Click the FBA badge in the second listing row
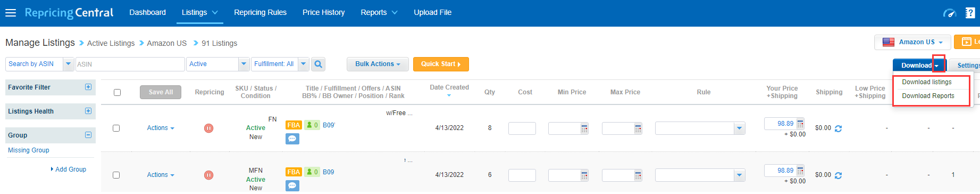The width and height of the screenshot is (980, 194). click(x=294, y=172)
